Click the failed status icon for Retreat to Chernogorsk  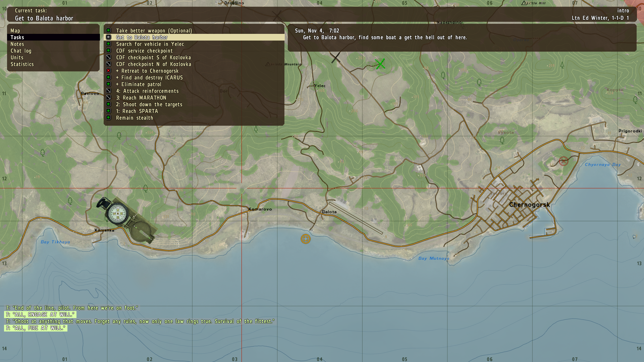tap(108, 71)
